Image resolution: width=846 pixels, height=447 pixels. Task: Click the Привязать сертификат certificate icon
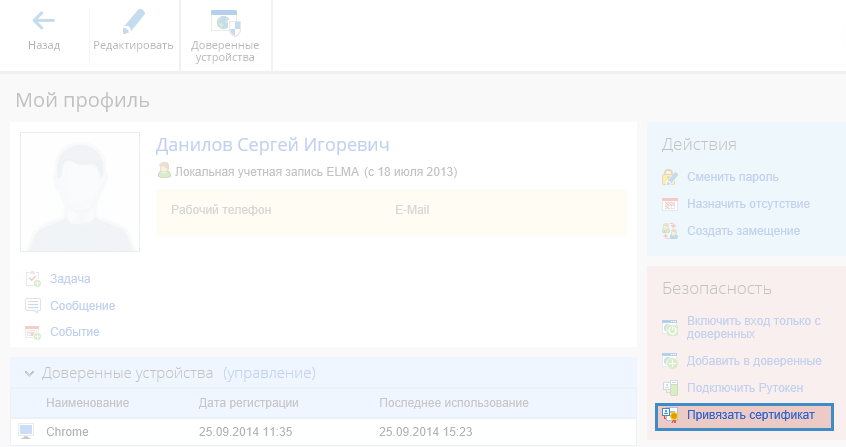670,415
